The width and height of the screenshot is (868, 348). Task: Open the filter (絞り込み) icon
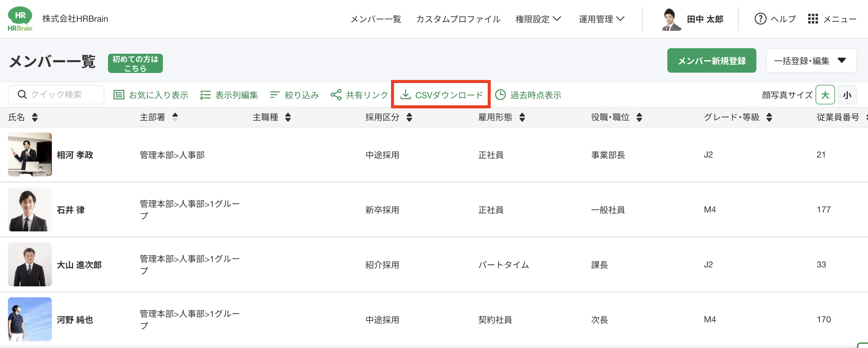[274, 95]
